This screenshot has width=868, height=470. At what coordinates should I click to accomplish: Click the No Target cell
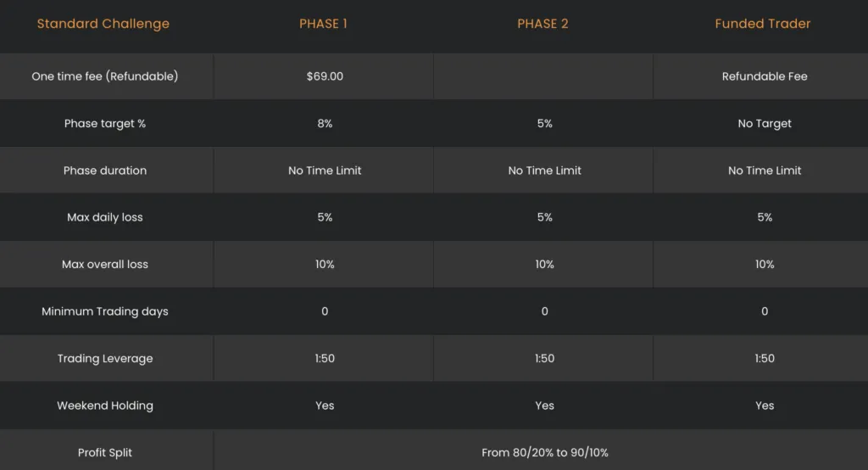coord(765,124)
